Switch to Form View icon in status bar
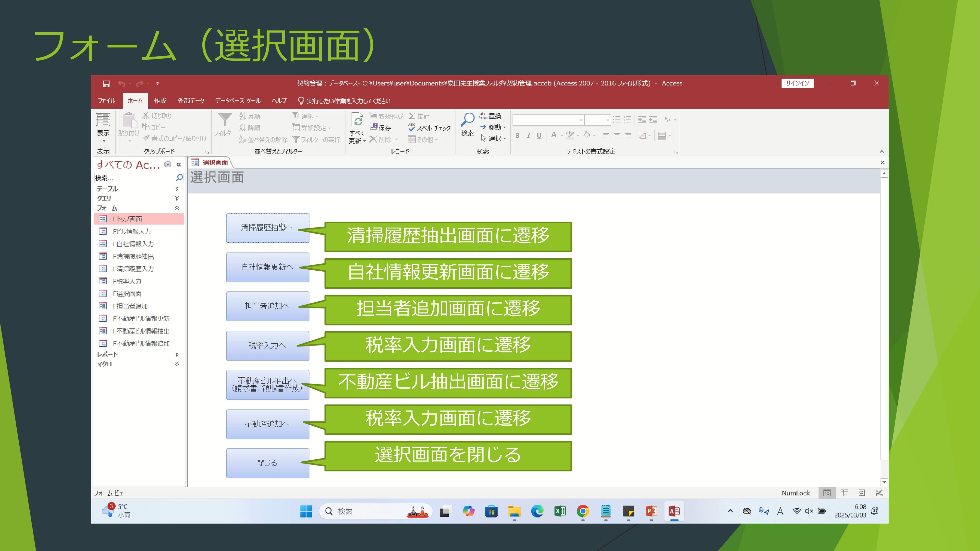Viewport: 980px width, 551px height. click(x=827, y=493)
